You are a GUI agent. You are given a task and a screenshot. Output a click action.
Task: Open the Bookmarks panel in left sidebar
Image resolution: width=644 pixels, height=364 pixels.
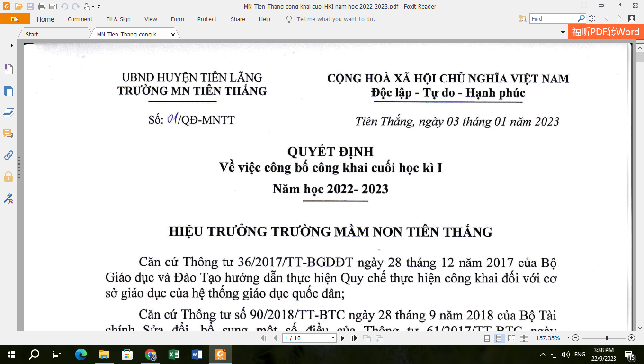[x=9, y=70]
